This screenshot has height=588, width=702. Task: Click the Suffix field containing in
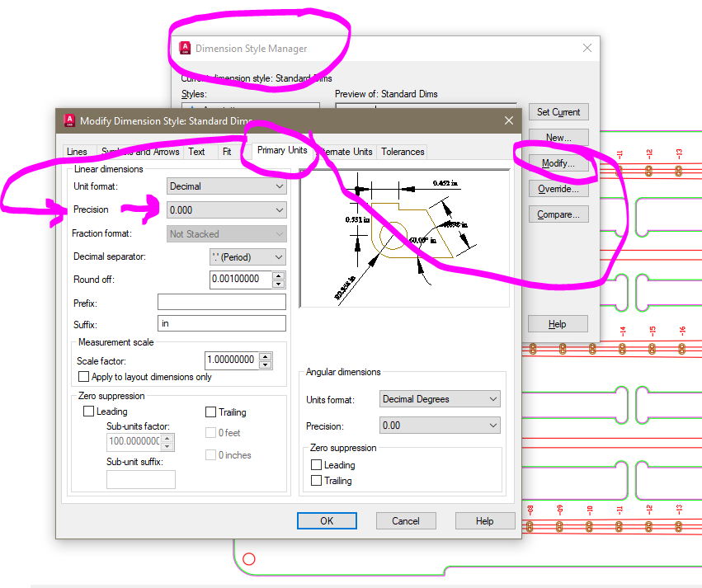point(222,323)
